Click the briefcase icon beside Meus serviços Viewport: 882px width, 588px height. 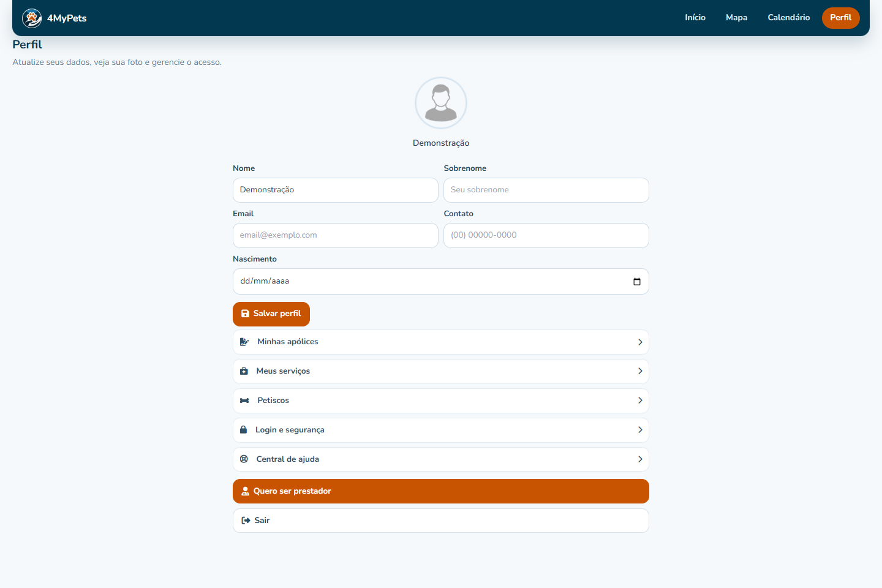(x=244, y=371)
